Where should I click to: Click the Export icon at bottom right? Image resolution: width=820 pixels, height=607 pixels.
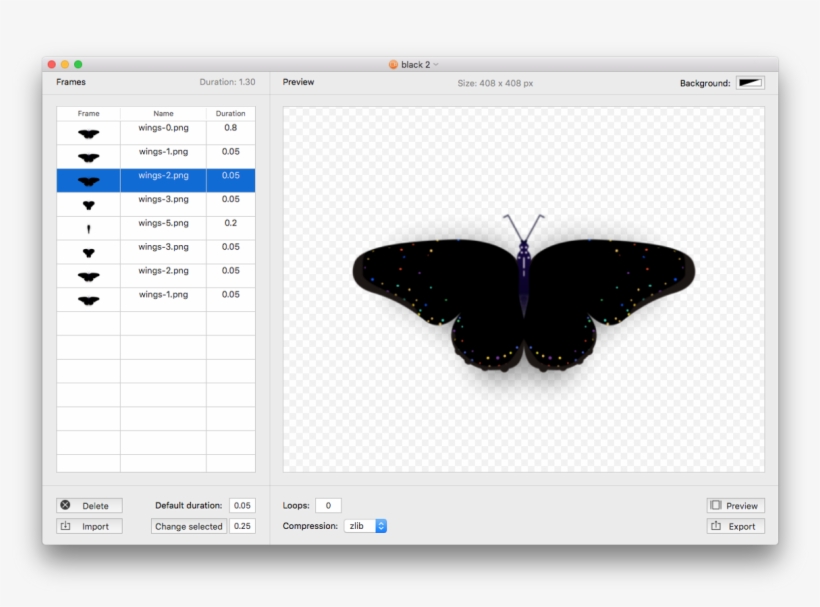click(718, 526)
